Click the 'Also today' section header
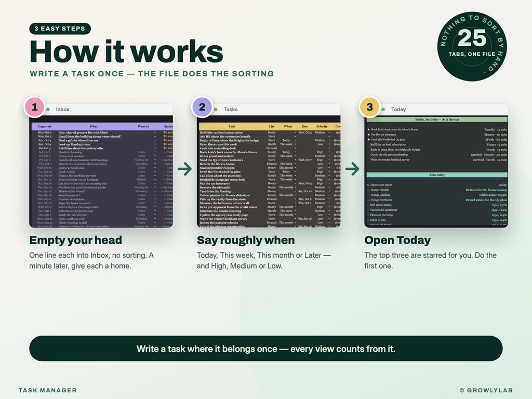This screenshot has height=399, width=532. [x=437, y=175]
